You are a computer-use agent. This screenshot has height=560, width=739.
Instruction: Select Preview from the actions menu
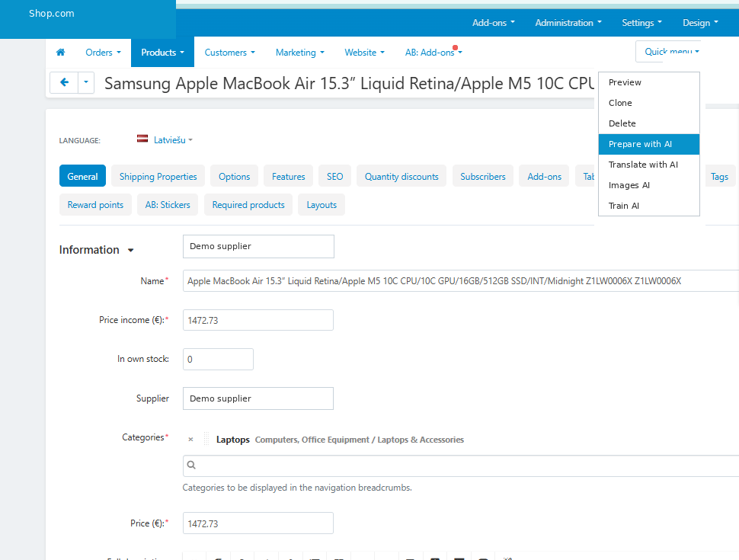[x=648, y=82]
